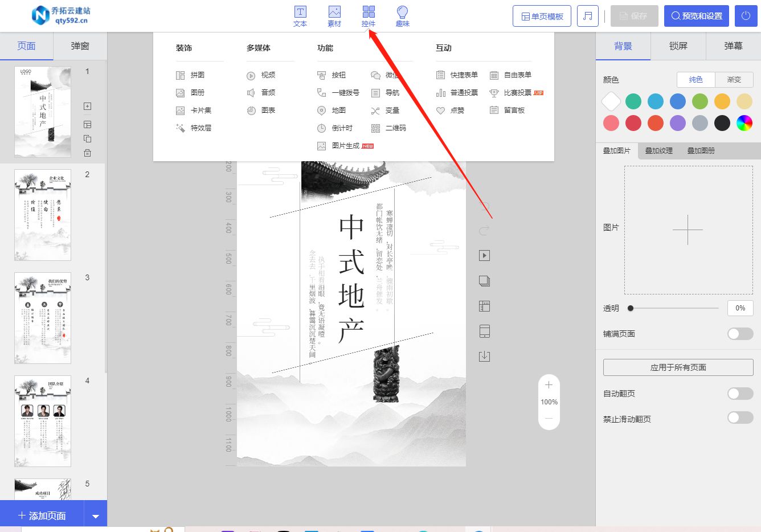Add a 特效层 effect layer
This screenshot has height=532, width=761.
tap(194, 128)
